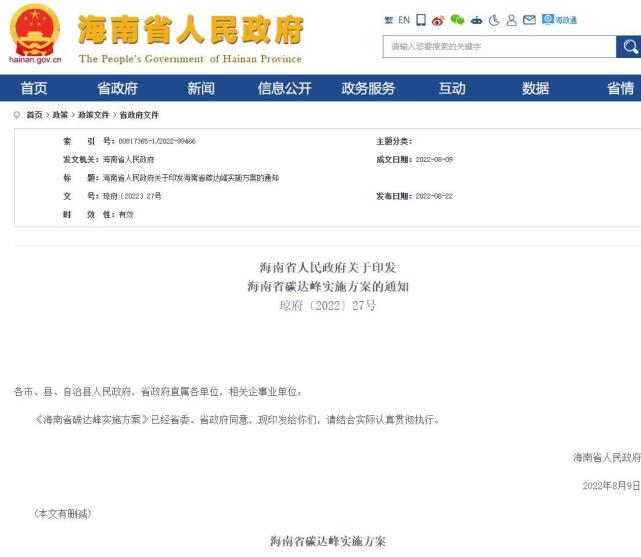Open the mobile version phone icon
The height and width of the screenshot is (557, 641).
tap(421, 20)
